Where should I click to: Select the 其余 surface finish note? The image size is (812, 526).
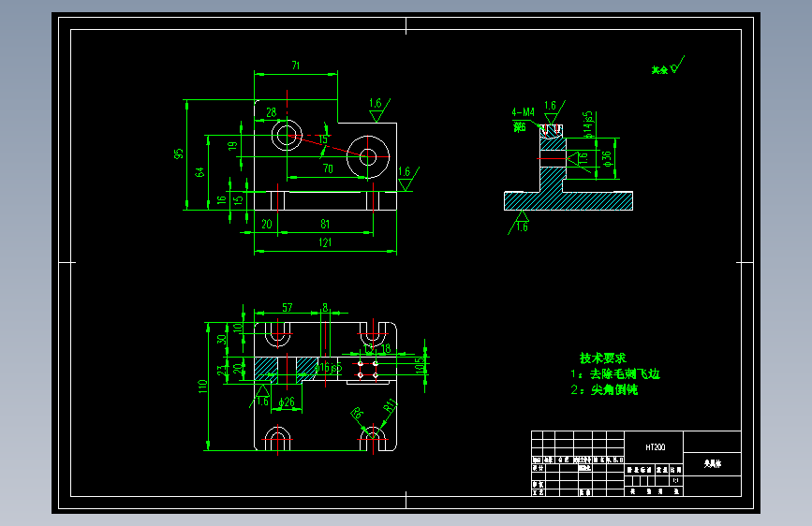pyautogui.click(x=659, y=70)
